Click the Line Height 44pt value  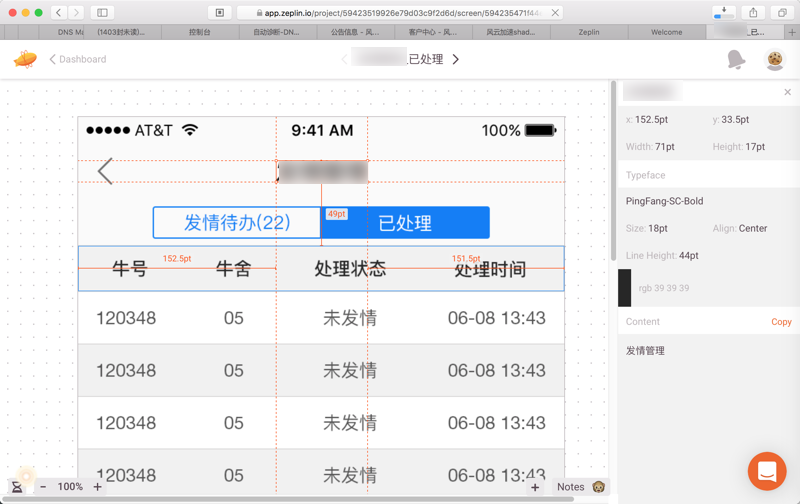(688, 256)
